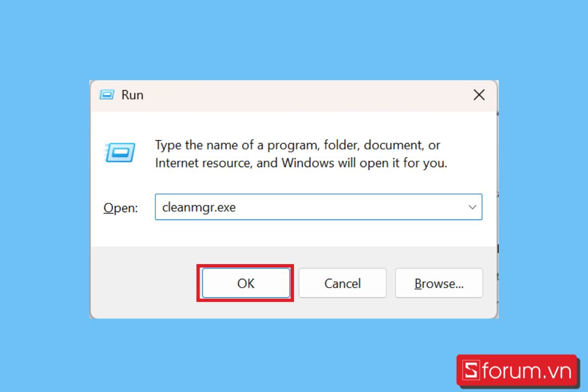
Task: Click the "Run" title text
Action: pos(132,95)
